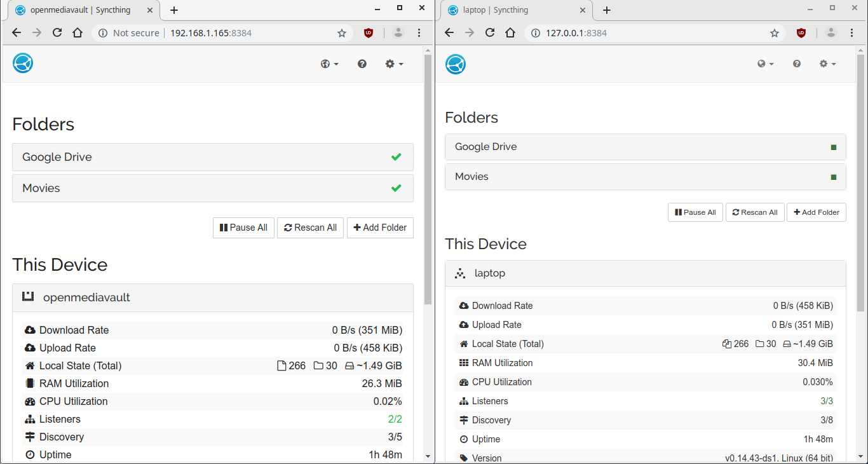Bookmark the 127.0.0.1 page with star

[x=775, y=33]
